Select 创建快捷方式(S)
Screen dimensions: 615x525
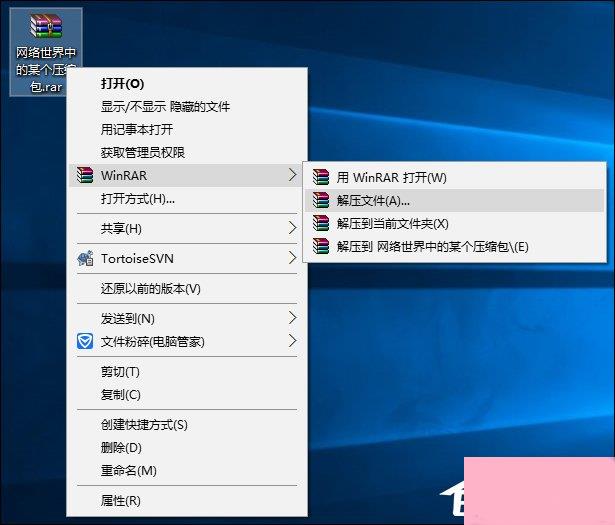click(x=187, y=425)
